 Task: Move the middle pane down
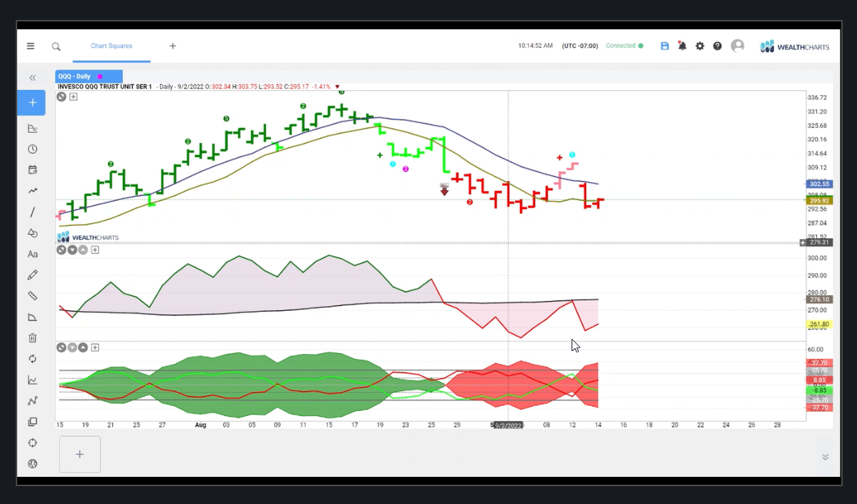click(x=72, y=250)
